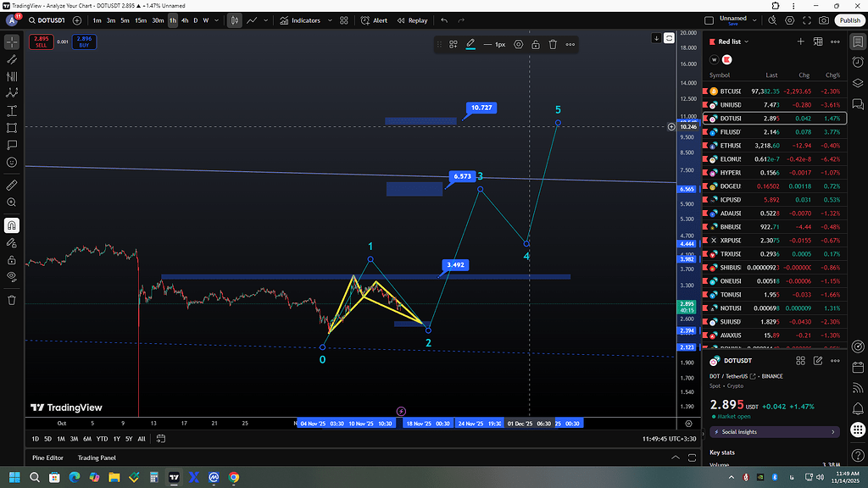Switch to the Trading Panel tab

(97, 457)
